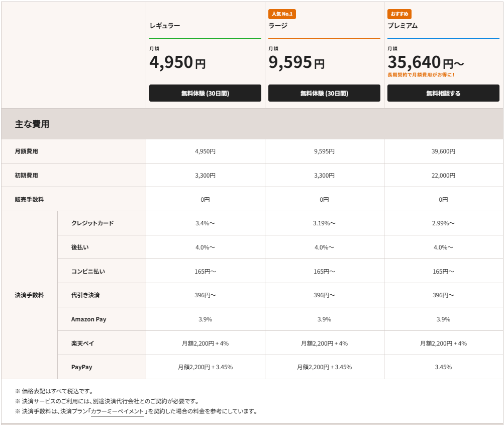This screenshot has width=504, height=425.
Task: Click the 35,640円〜 price
Action: (426, 62)
